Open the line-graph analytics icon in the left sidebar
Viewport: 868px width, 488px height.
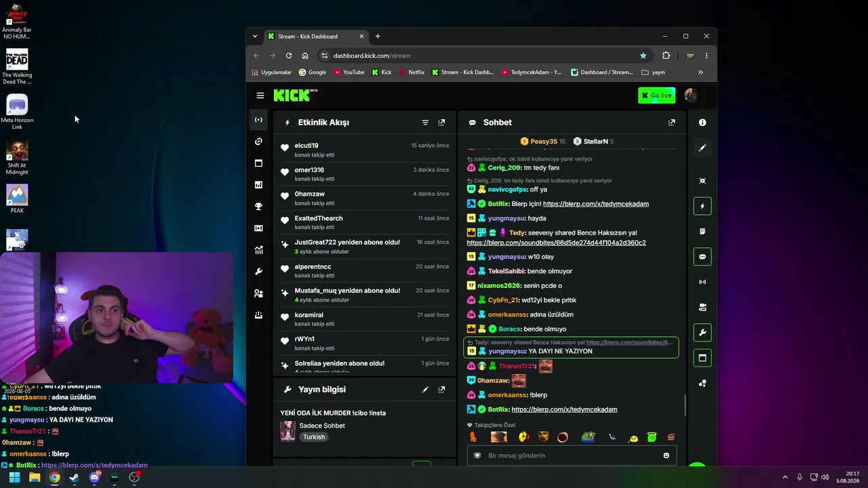pos(258,250)
